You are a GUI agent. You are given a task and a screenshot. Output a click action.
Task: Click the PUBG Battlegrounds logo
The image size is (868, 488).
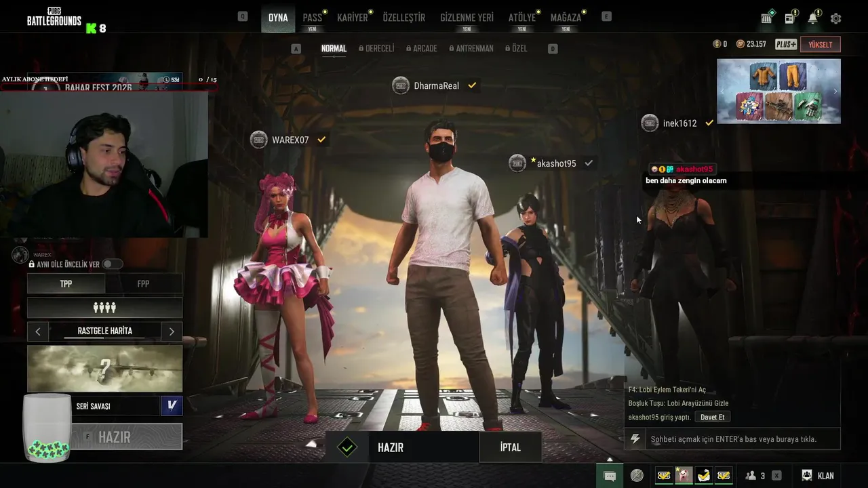coord(54,17)
